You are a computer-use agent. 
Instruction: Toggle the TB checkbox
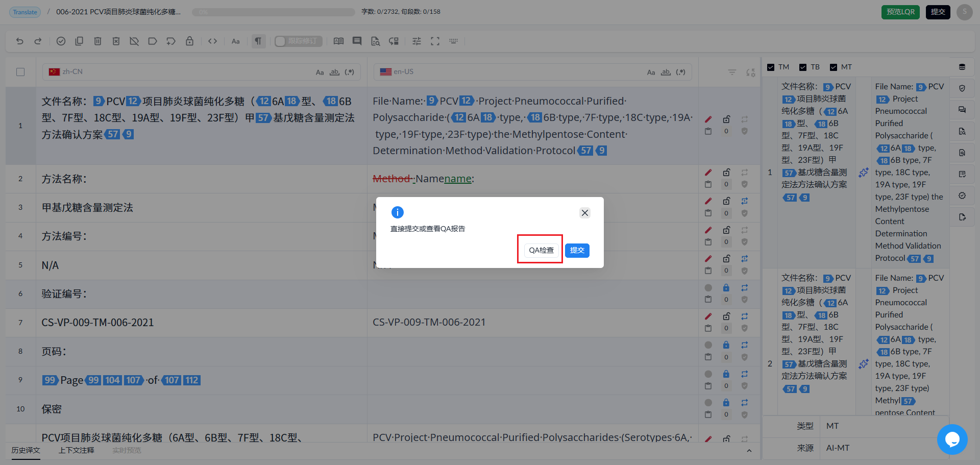pyautogui.click(x=803, y=67)
